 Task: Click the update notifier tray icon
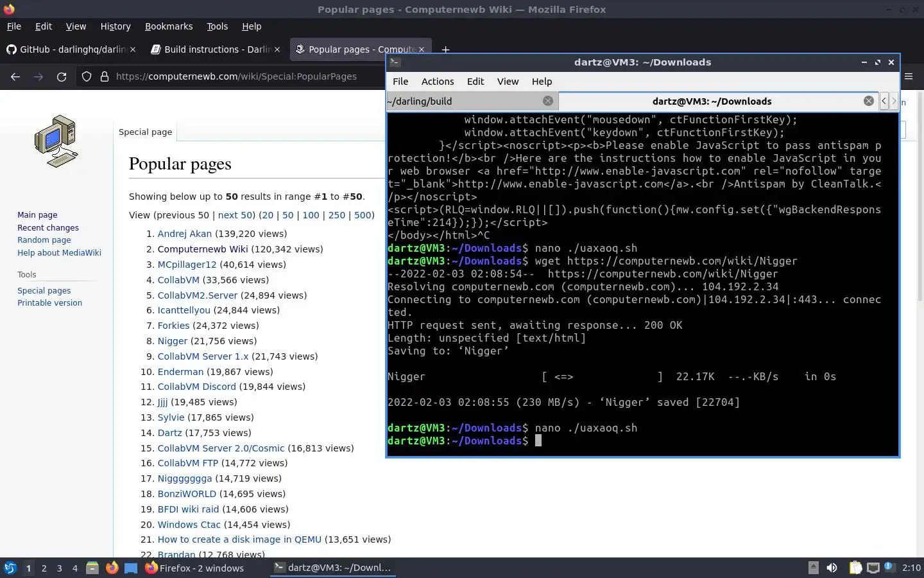coord(889,567)
